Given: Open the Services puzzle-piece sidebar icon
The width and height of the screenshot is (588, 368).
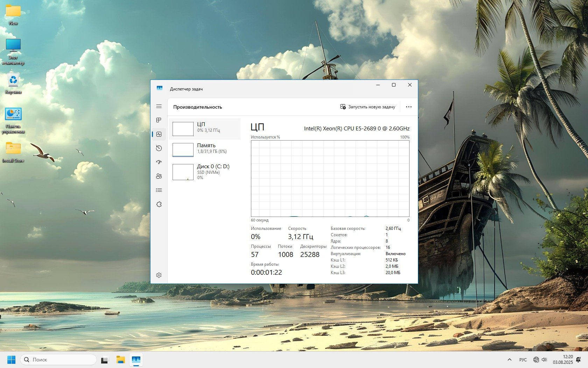Looking at the screenshot, I should (x=159, y=204).
